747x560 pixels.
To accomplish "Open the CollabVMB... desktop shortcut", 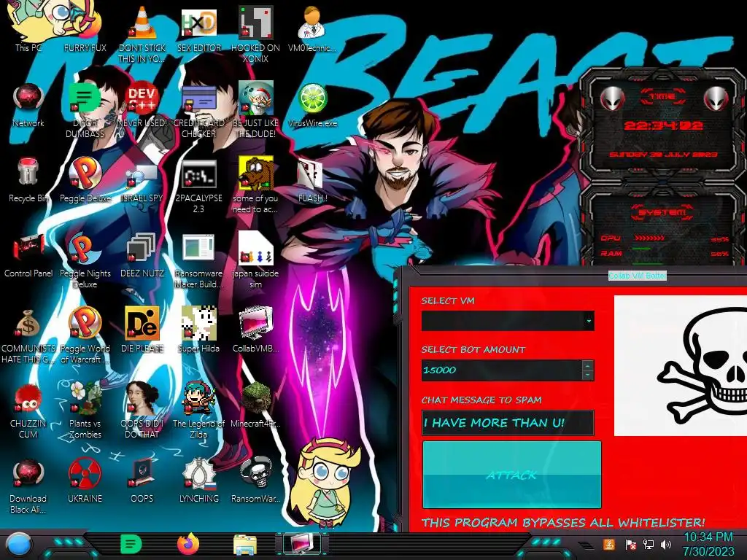I will [x=256, y=330].
